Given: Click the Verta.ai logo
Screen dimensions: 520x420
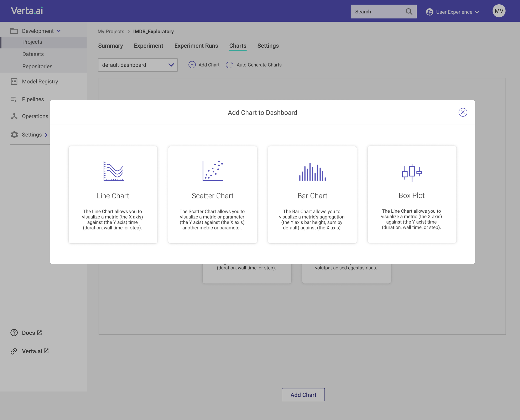Looking at the screenshot, I should pos(27,11).
